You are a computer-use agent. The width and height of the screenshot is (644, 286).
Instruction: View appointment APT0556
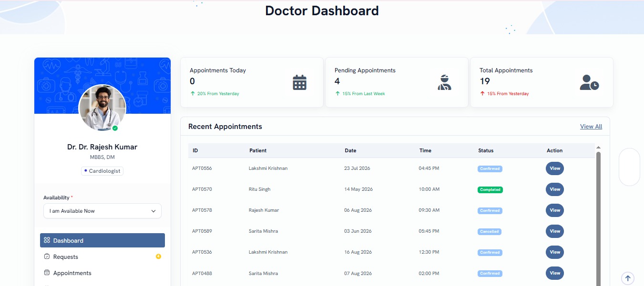coord(555,168)
